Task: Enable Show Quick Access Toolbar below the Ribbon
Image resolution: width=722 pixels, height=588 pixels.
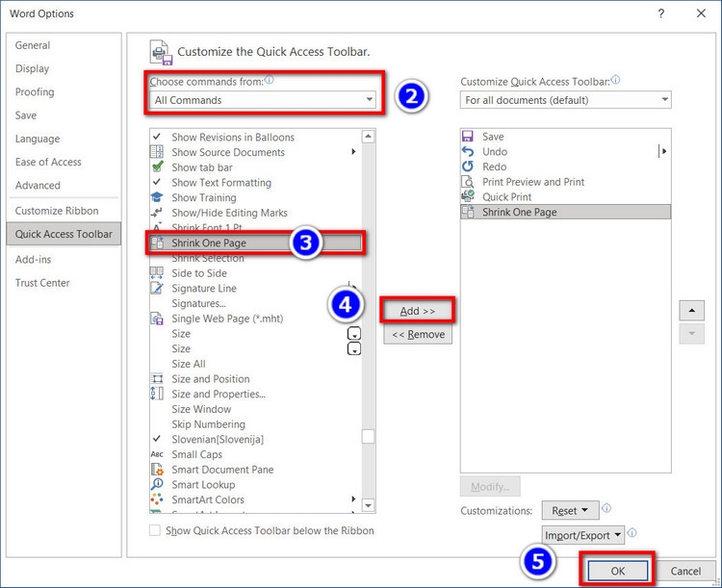Action: coord(155,530)
